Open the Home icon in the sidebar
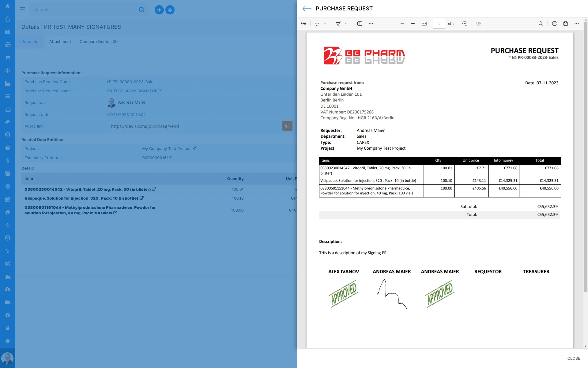588x368 pixels. [x=8, y=6]
